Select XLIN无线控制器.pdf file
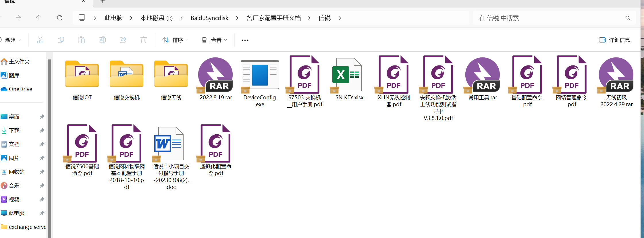 394,82
